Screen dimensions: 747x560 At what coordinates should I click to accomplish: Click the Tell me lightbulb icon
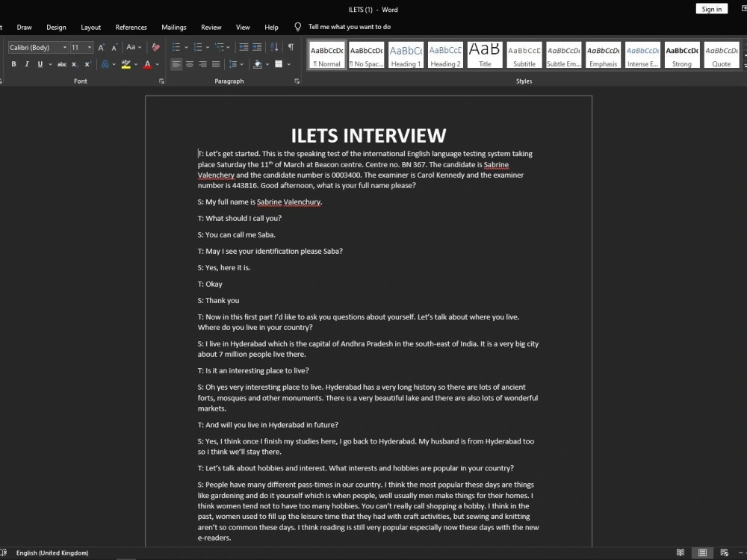click(298, 27)
